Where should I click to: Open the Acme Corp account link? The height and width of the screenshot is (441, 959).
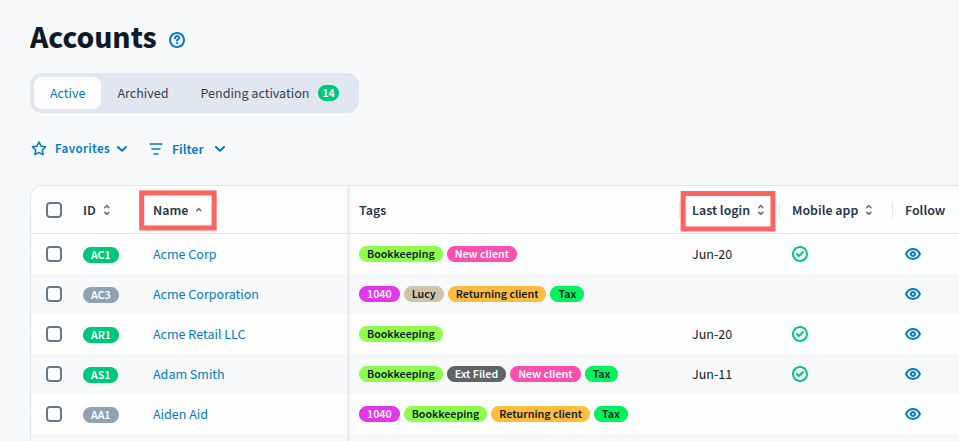coord(184,254)
